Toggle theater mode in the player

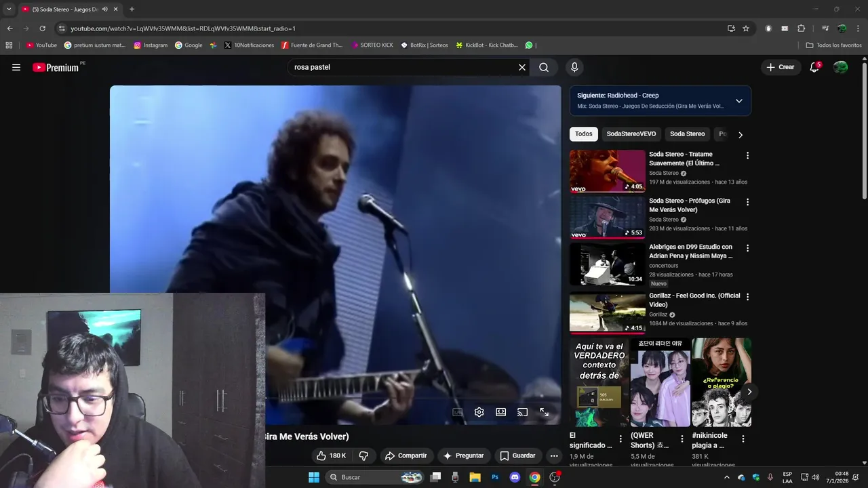pos(501,412)
